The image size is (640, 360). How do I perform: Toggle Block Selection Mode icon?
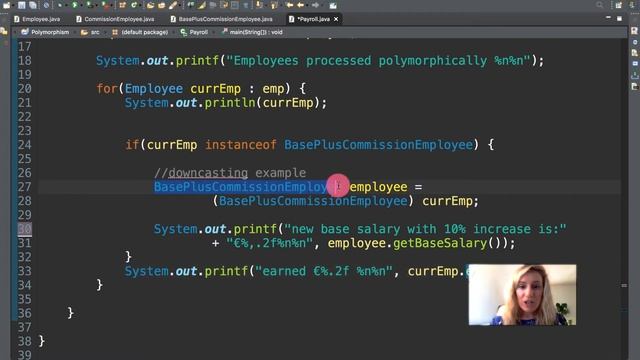pos(235,5)
